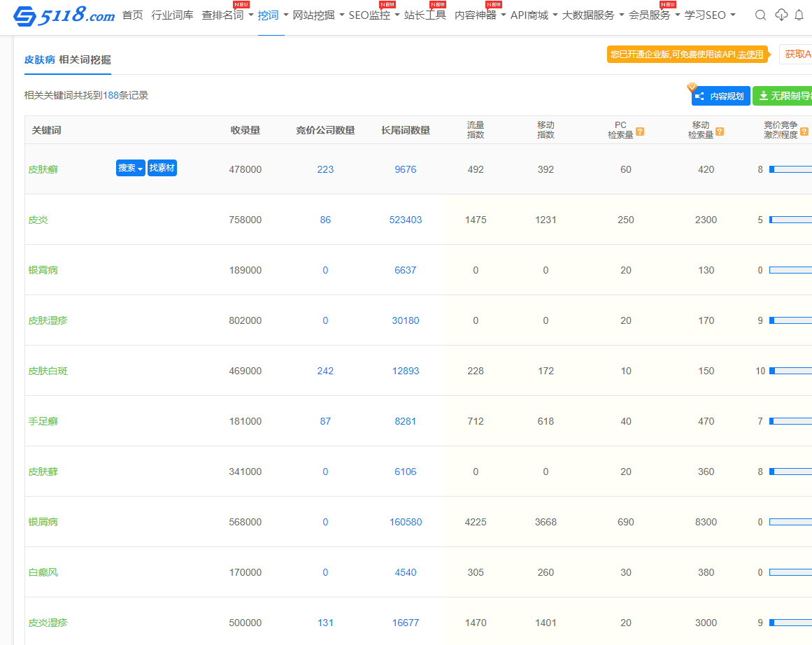Viewport: 812px width, 645px height.
Task: Click the 内容规划 button
Action: (x=720, y=96)
